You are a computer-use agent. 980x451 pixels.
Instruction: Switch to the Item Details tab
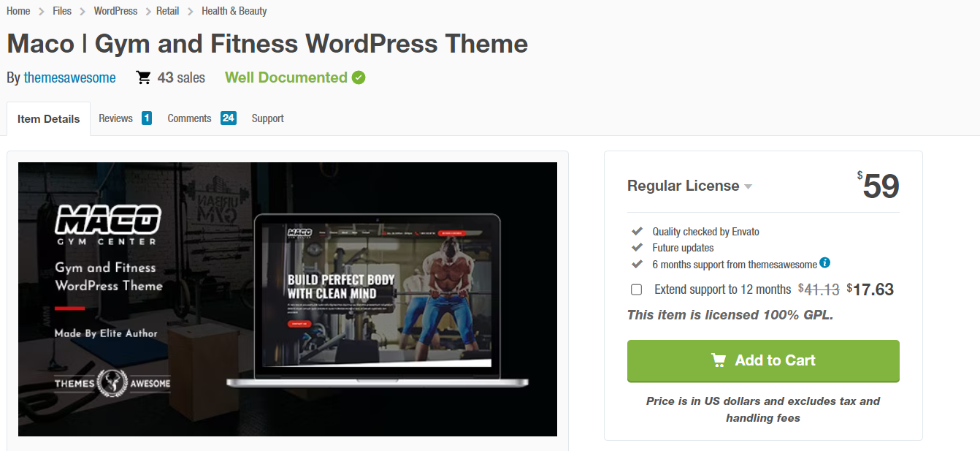coord(49,118)
